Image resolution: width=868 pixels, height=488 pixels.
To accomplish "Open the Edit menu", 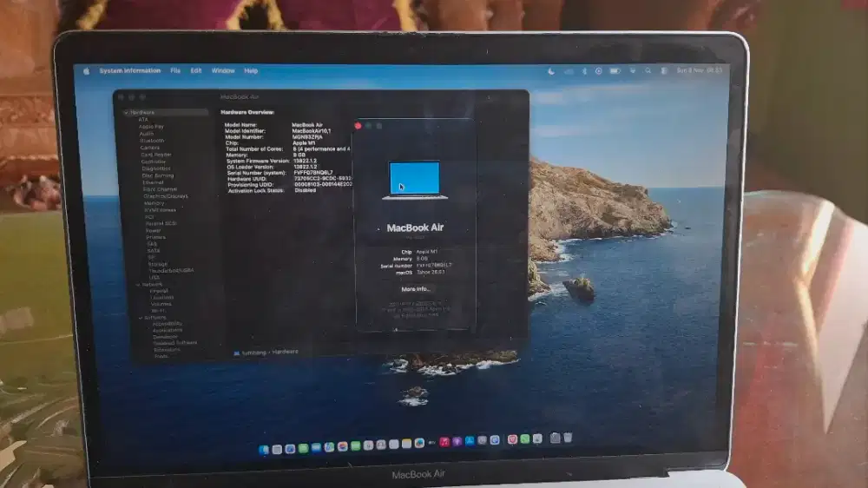I will [x=196, y=71].
